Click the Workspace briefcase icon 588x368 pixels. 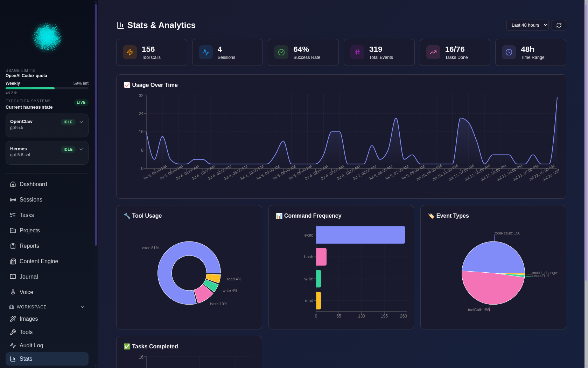[x=12, y=307]
